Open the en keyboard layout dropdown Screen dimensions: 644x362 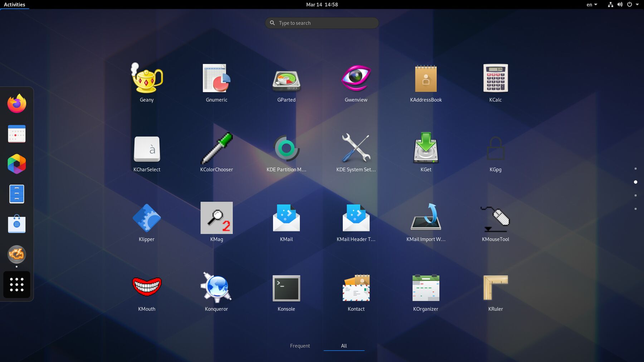(x=592, y=5)
